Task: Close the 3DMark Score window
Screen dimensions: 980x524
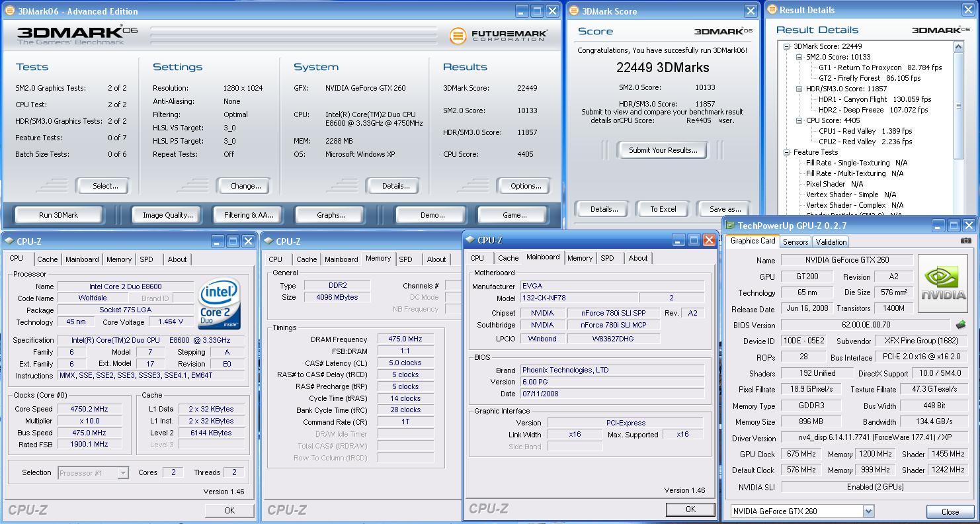Action: click(751, 11)
